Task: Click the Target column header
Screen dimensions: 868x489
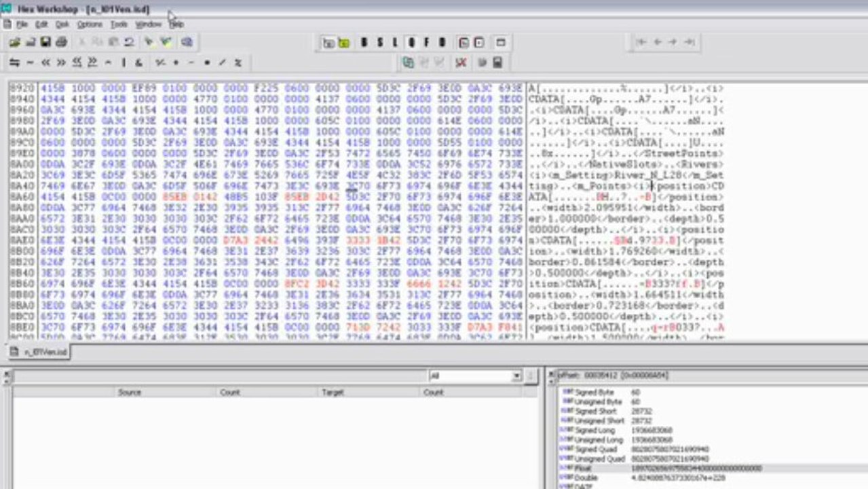Action: pyautogui.click(x=333, y=392)
